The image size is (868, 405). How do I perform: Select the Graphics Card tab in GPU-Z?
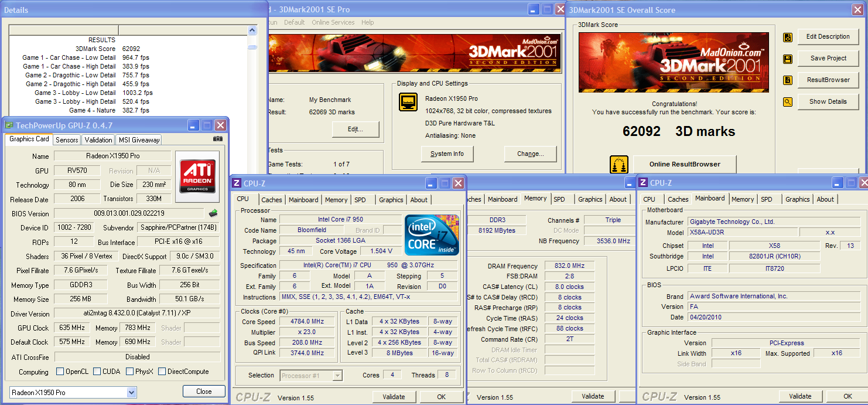pyautogui.click(x=29, y=139)
